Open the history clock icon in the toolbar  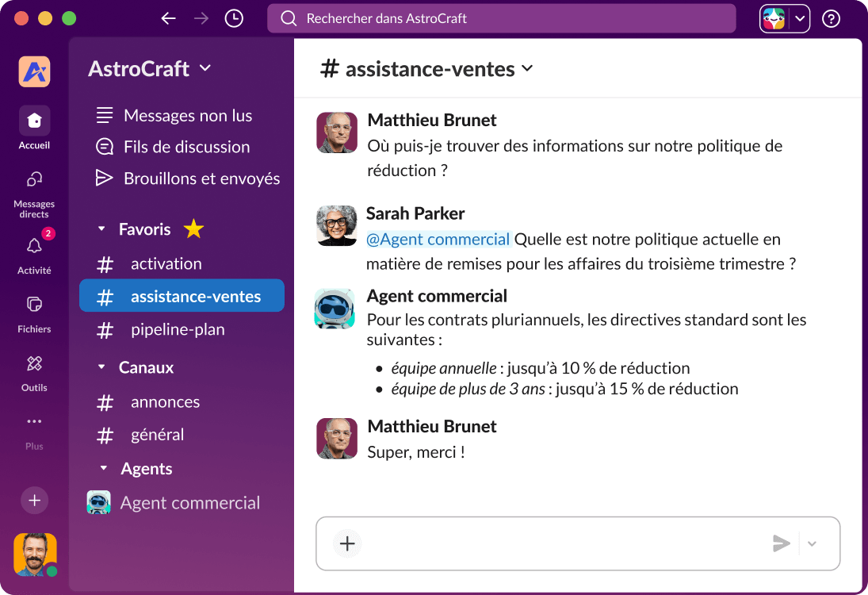(x=233, y=17)
